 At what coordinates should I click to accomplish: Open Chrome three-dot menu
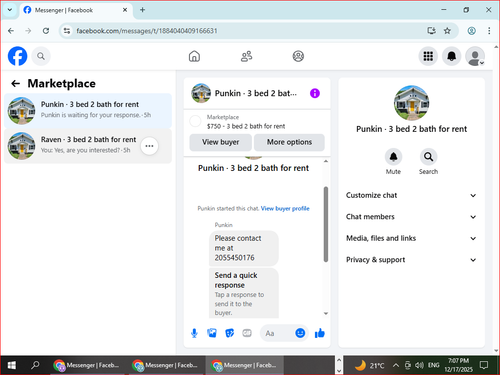pyautogui.click(x=489, y=31)
